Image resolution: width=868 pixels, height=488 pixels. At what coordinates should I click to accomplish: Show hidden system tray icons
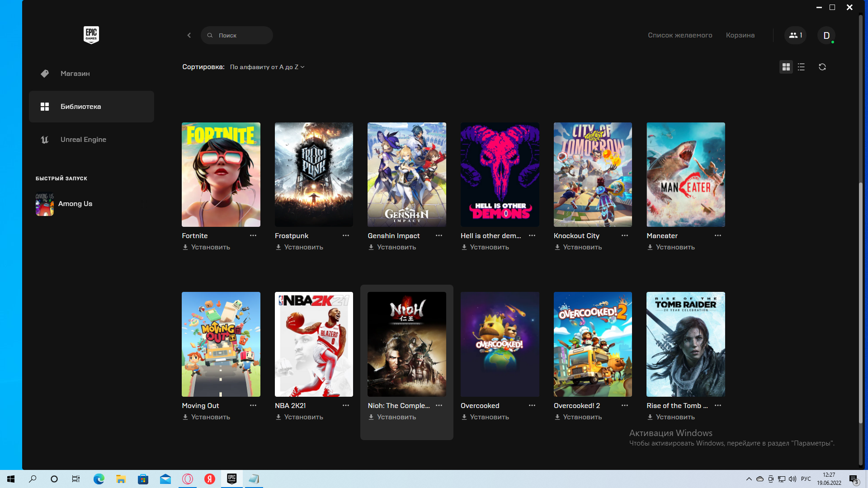pos(749,479)
